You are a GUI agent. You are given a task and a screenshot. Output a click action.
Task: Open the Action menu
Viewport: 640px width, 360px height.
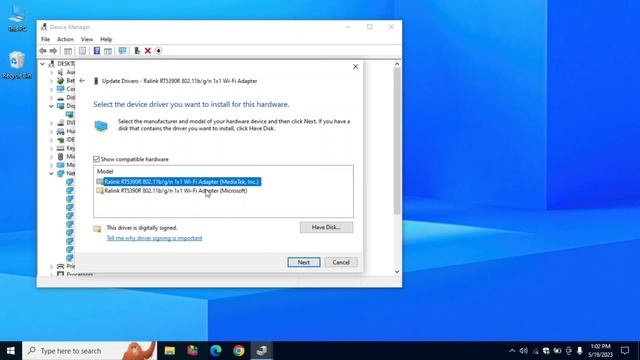(x=65, y=39)
